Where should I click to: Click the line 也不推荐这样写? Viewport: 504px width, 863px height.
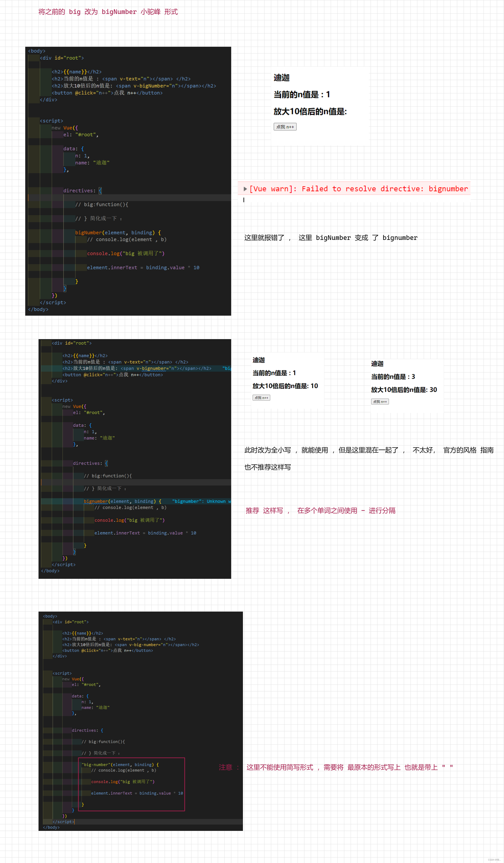268,467
